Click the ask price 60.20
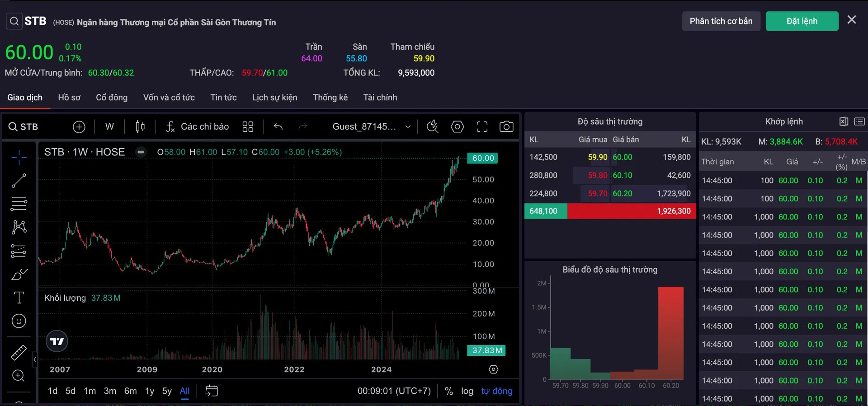 tap(623, 193)
